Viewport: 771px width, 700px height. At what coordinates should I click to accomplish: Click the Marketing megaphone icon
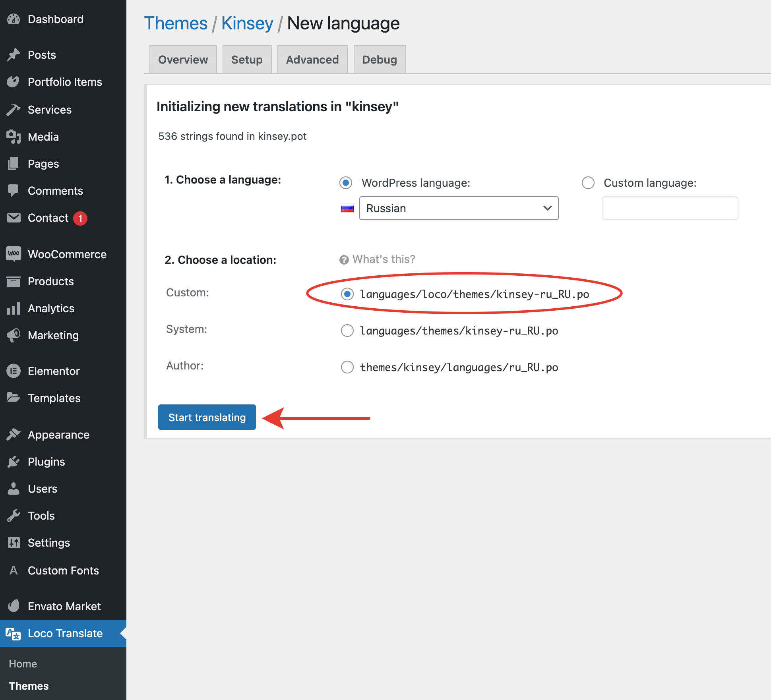[14, 335]
